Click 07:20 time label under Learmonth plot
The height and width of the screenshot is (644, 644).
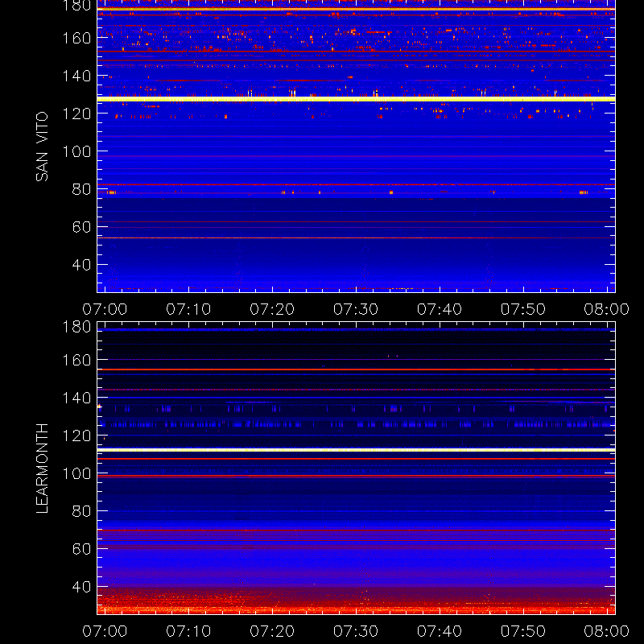pyautogui.click(x=272, y=631)
